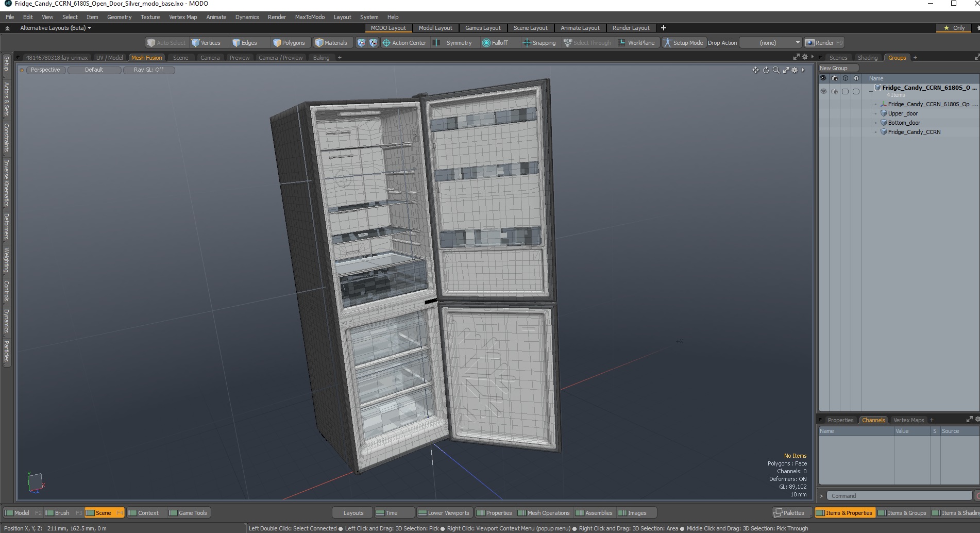The width and height of the screenshot is (980, 533).
Task: Toggle Select Through option
Action: 587,43
